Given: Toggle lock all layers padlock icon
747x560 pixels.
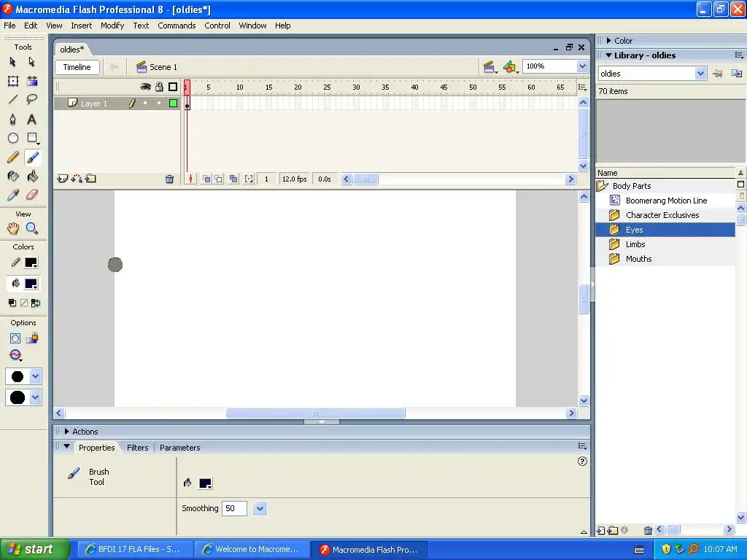Looking at the screenshot, I should click(159, 87).
